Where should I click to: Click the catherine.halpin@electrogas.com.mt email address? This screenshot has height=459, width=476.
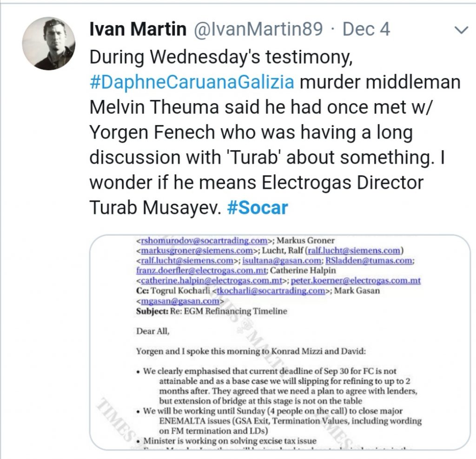(x=212, y=280)
